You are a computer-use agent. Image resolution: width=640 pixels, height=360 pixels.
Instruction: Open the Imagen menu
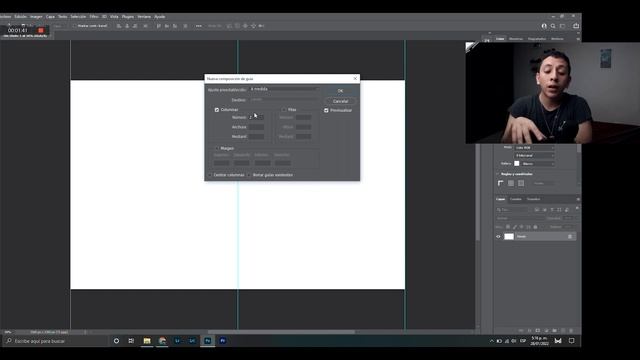[x=36, y=17]
